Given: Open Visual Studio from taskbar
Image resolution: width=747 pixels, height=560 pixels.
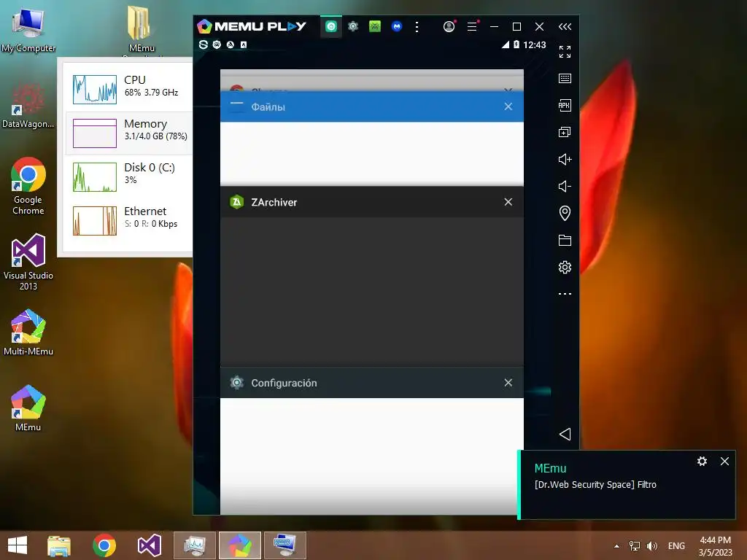Looking at the screenshot, I should click(x=149, y=545).
